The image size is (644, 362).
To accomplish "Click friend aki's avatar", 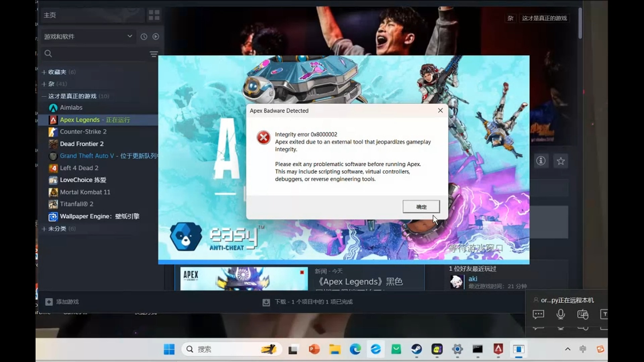I will pos(457,282).
